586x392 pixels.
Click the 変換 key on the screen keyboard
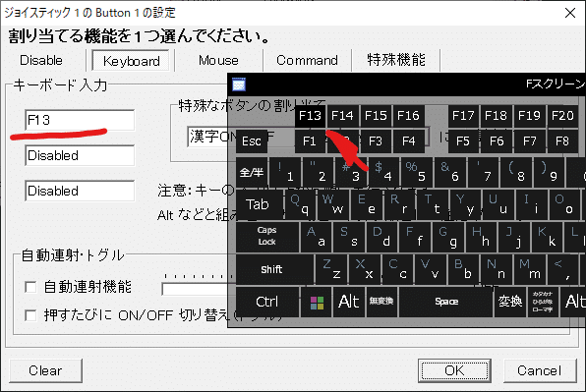pyautogui.click(x=509, y=302)
